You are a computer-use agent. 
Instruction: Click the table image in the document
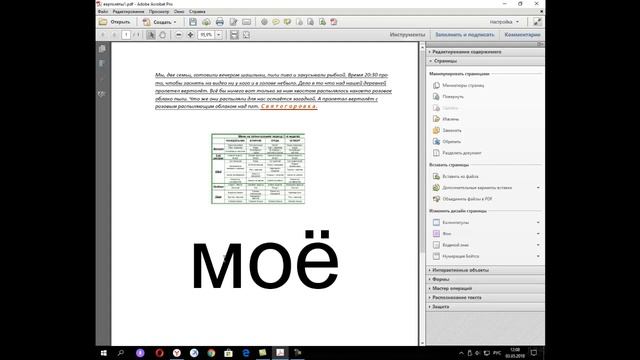tap(258, 169)
